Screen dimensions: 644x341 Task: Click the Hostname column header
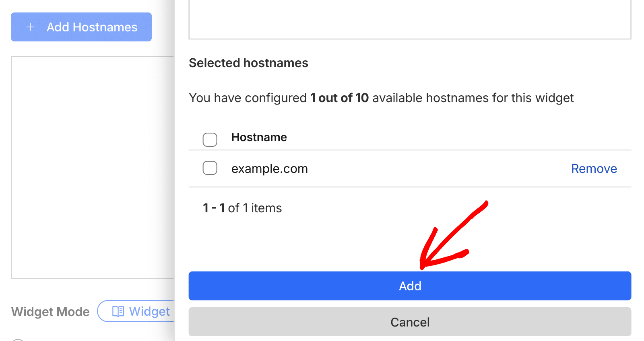[x=259, y=137]
